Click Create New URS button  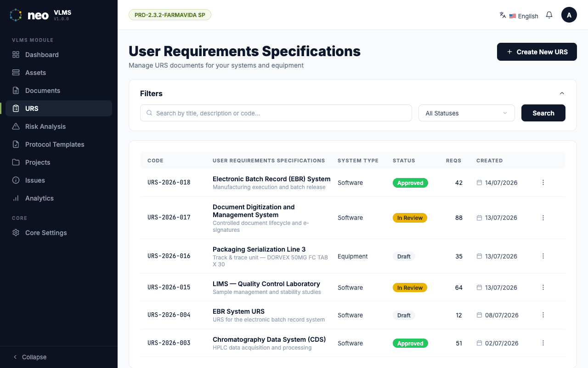click(537, 52)
